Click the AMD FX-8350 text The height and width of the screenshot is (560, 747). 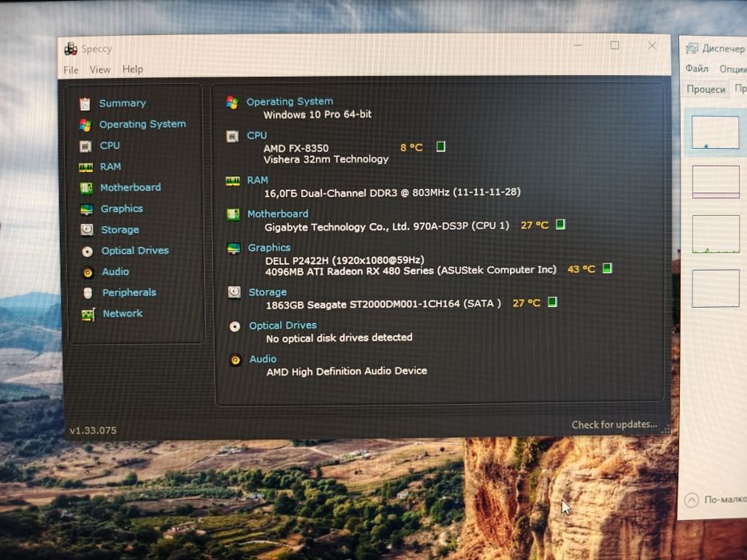(296, 148)
